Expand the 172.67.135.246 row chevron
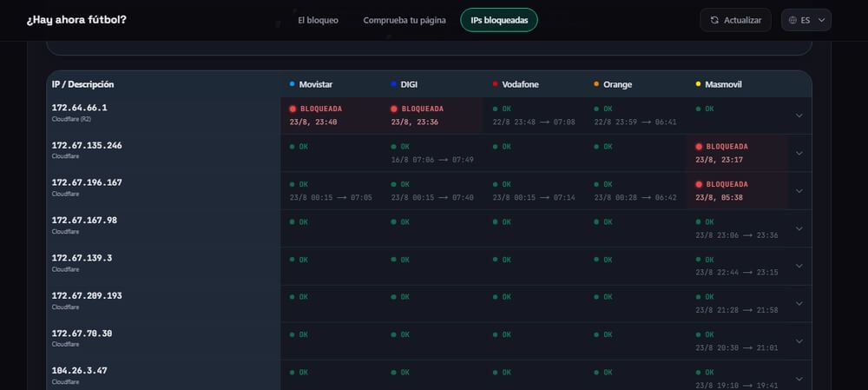This screenshot has height=390, width=868. (x=799, y=154)
